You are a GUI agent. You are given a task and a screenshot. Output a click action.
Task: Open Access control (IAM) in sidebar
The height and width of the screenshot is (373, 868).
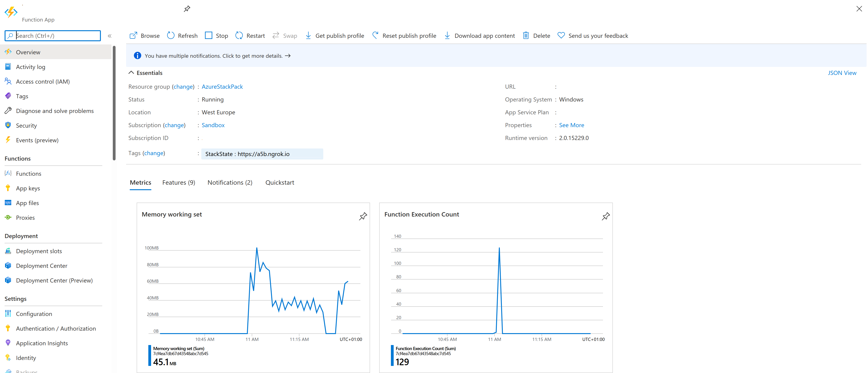pos(56,82)
